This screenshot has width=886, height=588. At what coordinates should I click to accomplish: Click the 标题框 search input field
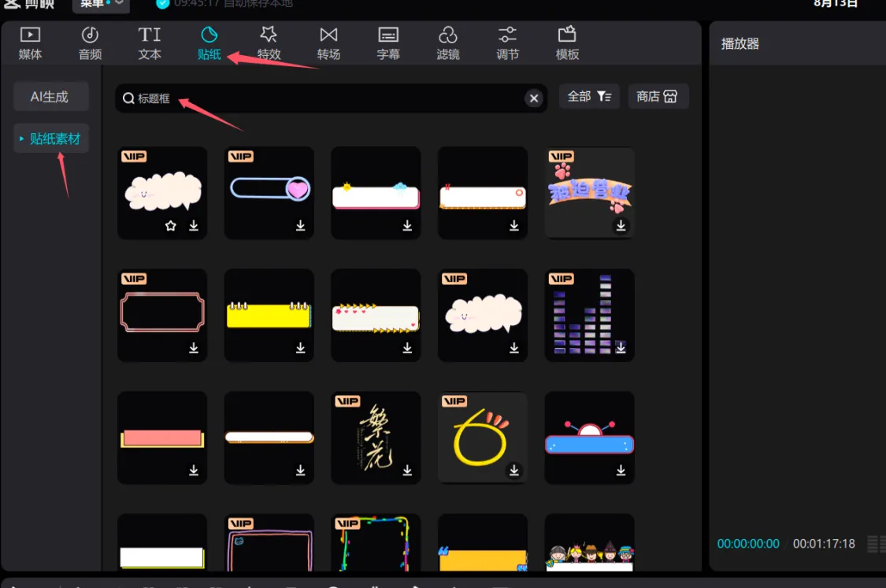331,98
